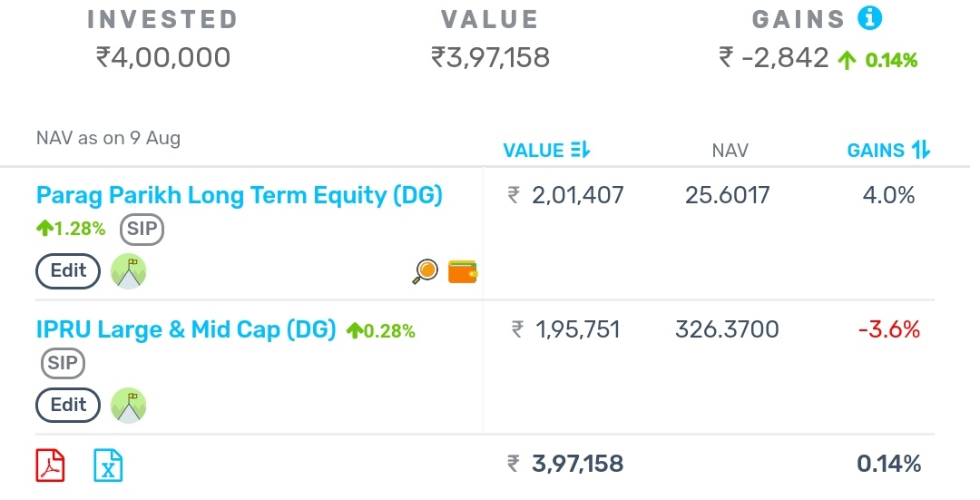The height and width of the screenshot is (500, 980).
Task: Sort holdings by GAINS column
Action: point(887,151)
